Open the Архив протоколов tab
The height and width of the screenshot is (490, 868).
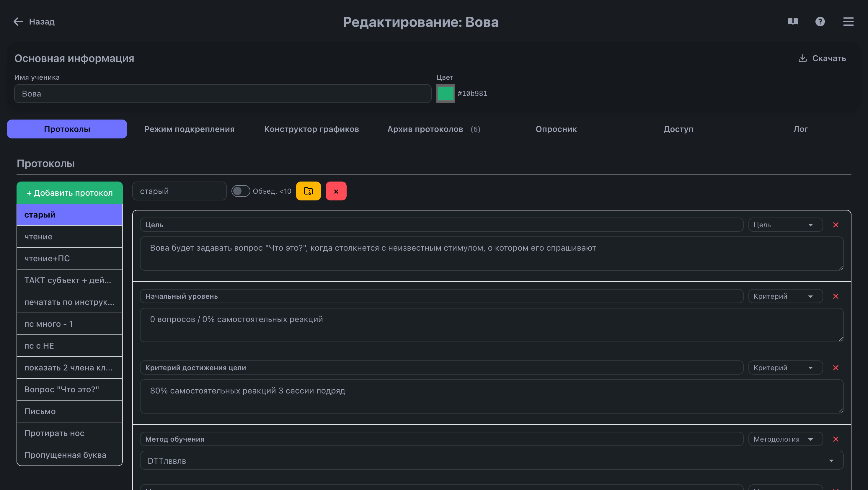pyautogui.click(x=434, y=129)
